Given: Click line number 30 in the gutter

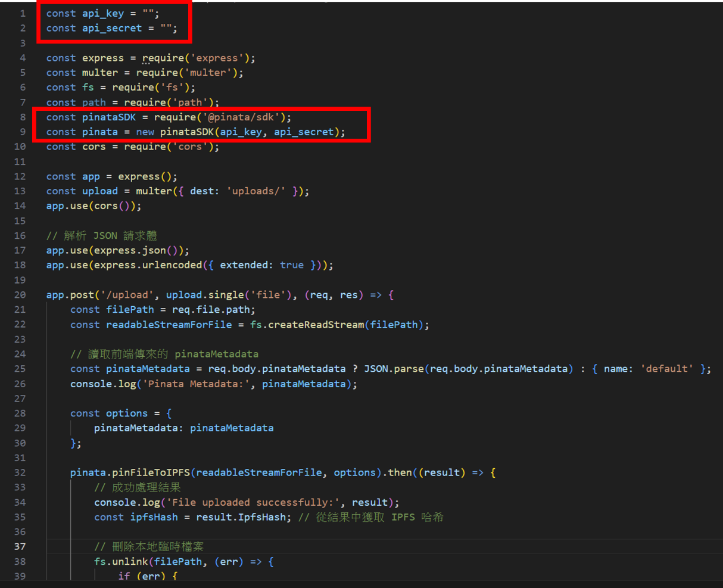Looking at the screenshot, I should pyautogui.click(x=20, y=443).
